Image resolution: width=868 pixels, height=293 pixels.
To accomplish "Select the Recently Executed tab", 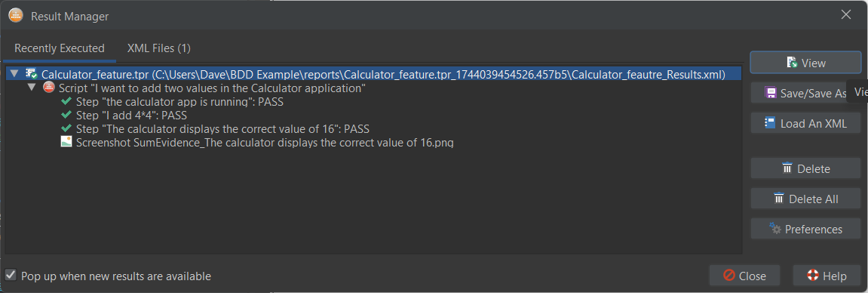I will (x=60, y=48).
